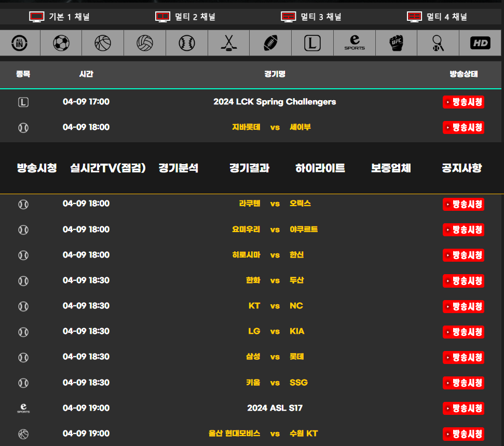Click 방송시청 for 한화 vs 두산
Screen dimensions: 504x446
[x=464, y=281]
